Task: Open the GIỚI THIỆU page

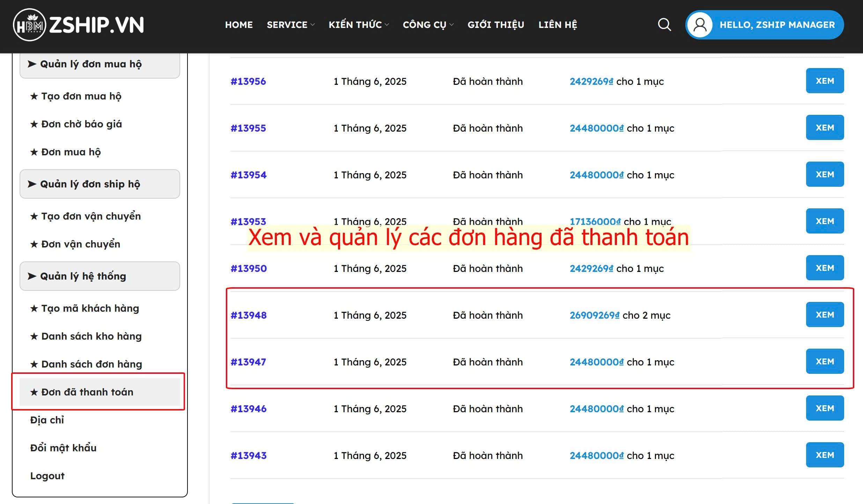Action: (496, 25)
